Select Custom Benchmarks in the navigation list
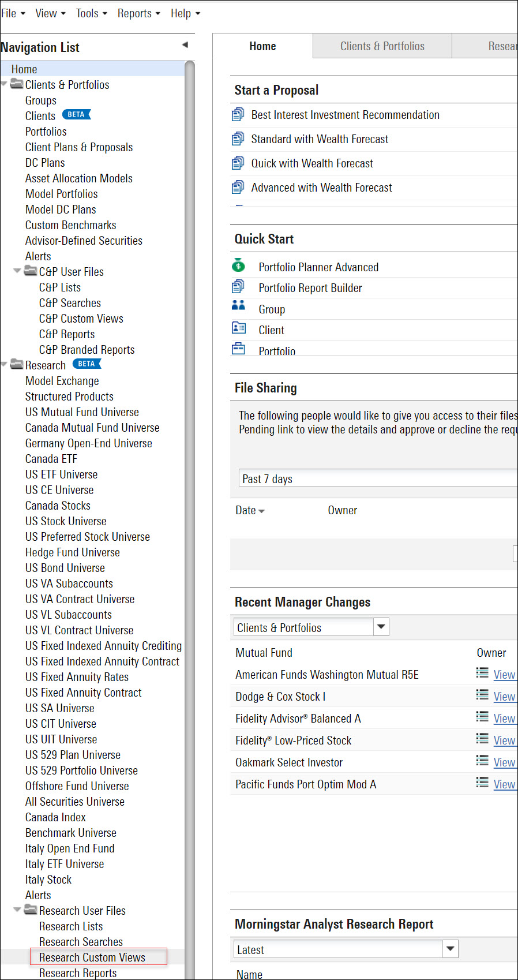Viewport: 518px width, 980px height. click(71, 225)
